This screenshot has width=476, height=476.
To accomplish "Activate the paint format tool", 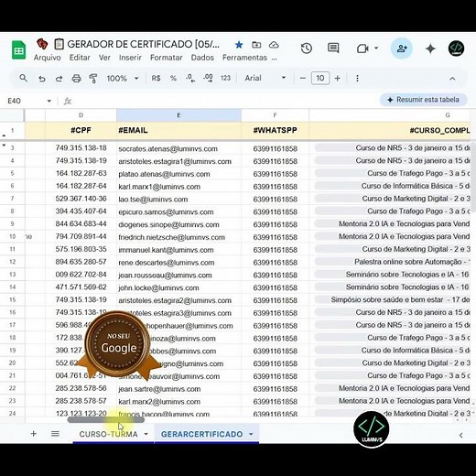I will (x=93, y=79).
